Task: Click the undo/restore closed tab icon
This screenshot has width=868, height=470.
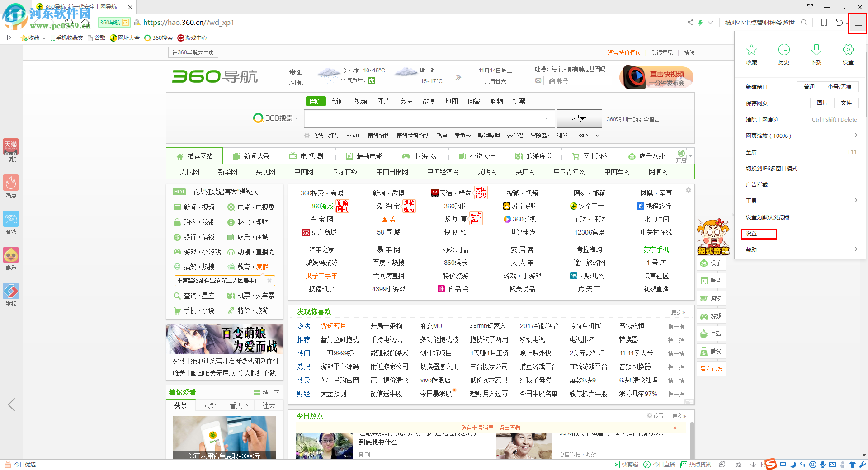Action: 839,23
